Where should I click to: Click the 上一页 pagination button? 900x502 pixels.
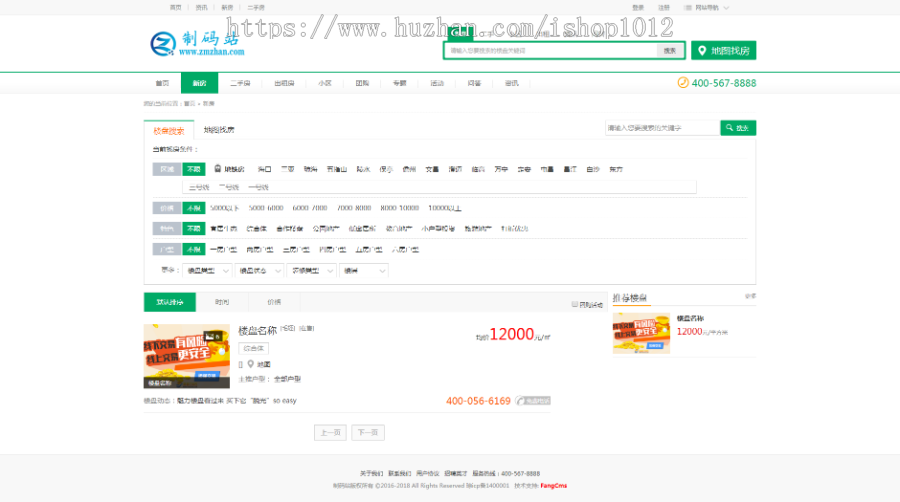coord(330,433)
